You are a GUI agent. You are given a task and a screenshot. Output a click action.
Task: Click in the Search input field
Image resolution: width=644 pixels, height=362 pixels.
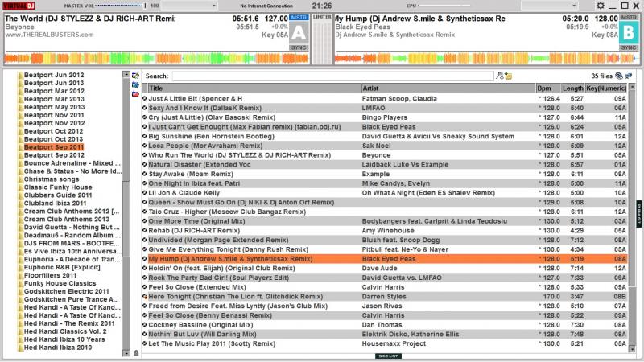pyautogui.click(x=332, y=76)
